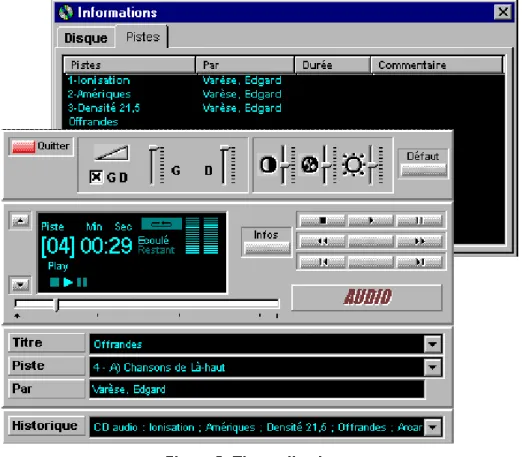Click the contrast half-circle icon
522x457 pixels.
coord(268,165)
